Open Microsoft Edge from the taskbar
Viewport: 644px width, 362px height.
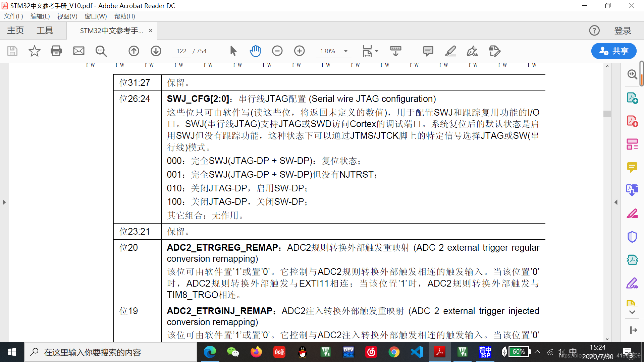(x=210, y=352)
